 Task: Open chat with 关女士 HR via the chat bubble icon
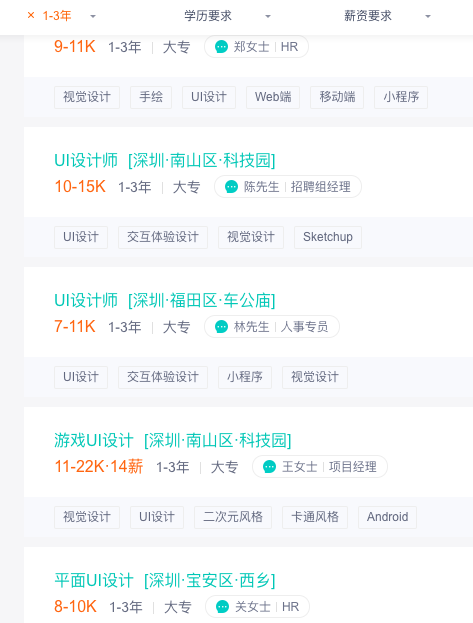click(x=222, y=606)
